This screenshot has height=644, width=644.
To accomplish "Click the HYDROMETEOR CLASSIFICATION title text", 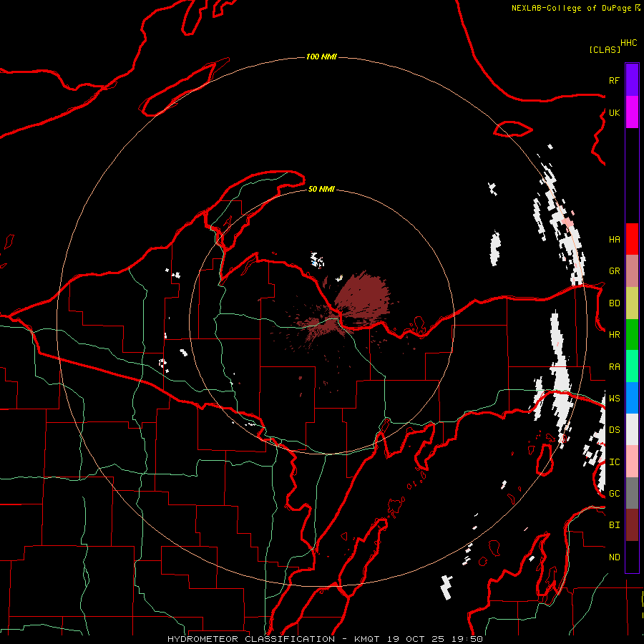I will [x=251, y=639].
